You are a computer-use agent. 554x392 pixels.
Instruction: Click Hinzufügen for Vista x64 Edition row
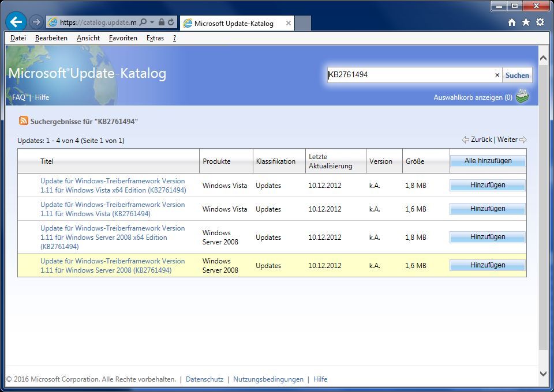488,185
